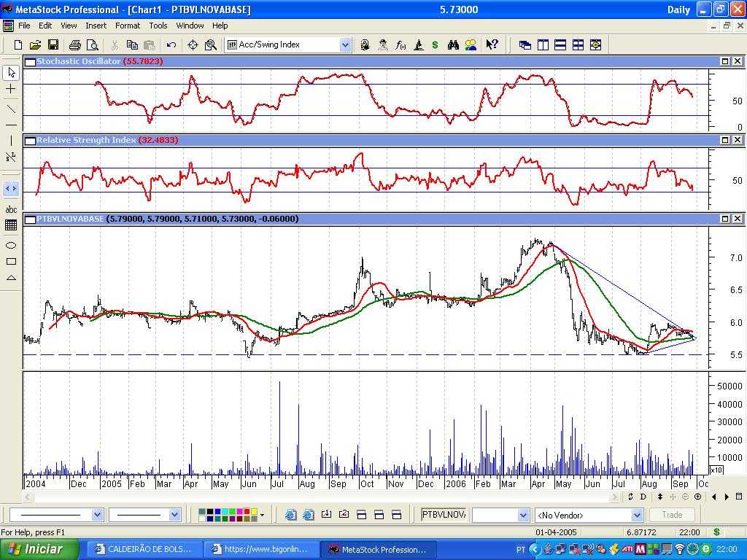Screen dimensions: 747x560
Task: Click the Save disk icon
Action: point(53,45)
